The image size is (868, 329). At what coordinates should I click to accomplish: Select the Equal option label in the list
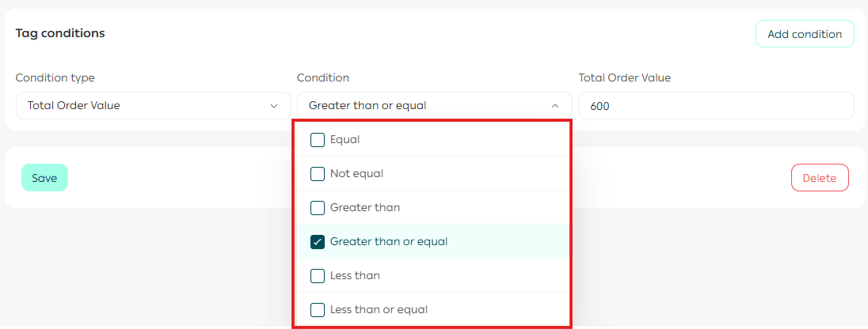pyautogui.click(x=345, y=140)
